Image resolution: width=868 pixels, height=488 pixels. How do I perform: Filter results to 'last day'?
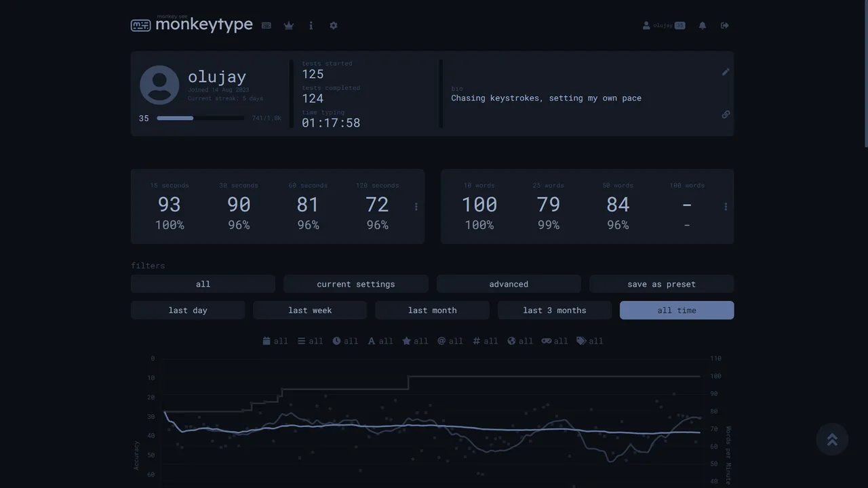(188, 310)
